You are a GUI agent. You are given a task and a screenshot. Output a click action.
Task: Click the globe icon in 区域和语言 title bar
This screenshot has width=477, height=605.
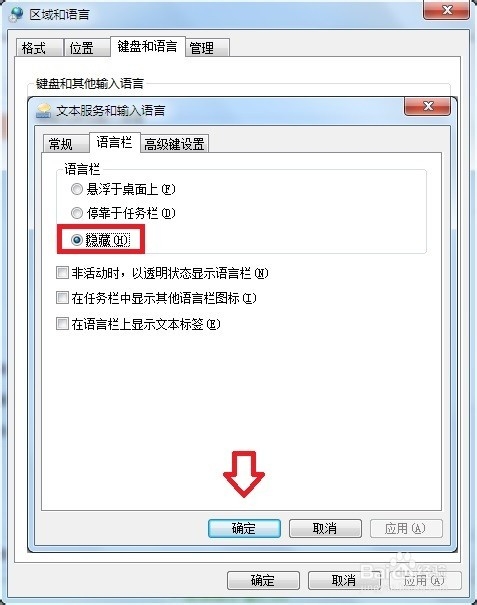(16, 14)
